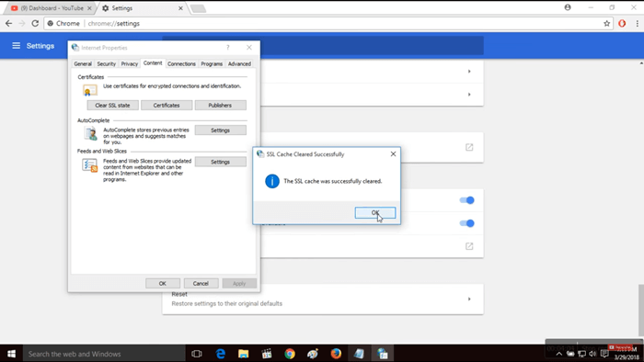The image size is (644, 362).
Task: Close the Dashboard - YouTube tab
Action: click(x=89, y=8)
